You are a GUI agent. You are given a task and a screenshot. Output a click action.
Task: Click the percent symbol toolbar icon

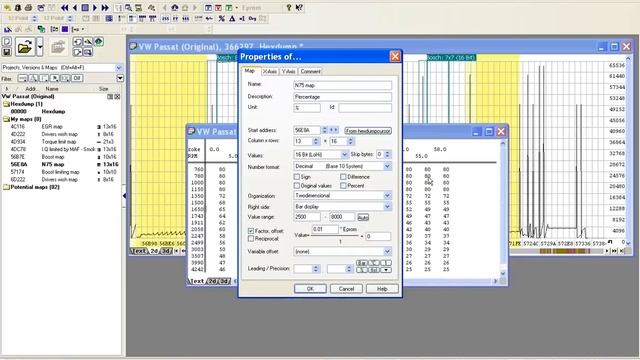[222, 18]
